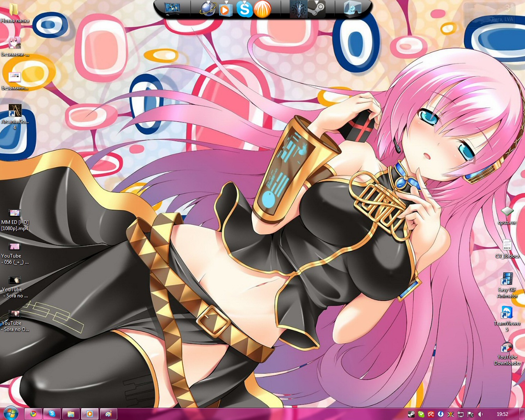Click the Avira umbrella tray icon
The width and height of the screenshot is (525, 420).
click(431, 414)
